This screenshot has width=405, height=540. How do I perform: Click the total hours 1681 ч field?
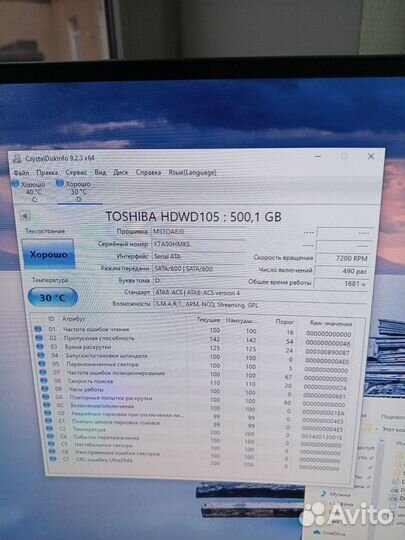pos(342,283)
